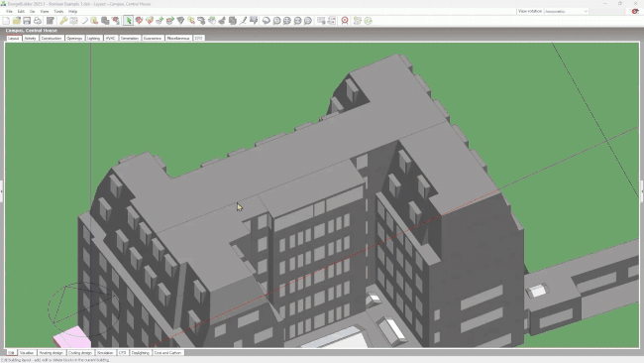Switch to the Construction tab

52,39
